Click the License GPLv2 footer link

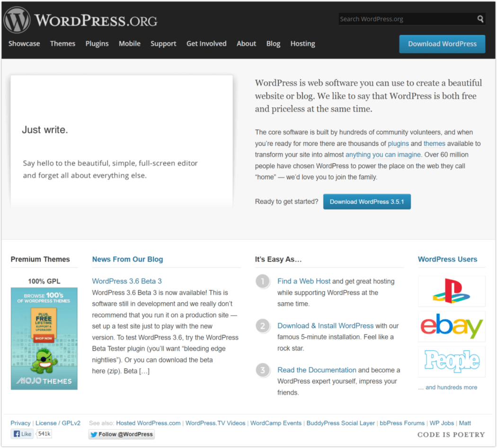58,423
